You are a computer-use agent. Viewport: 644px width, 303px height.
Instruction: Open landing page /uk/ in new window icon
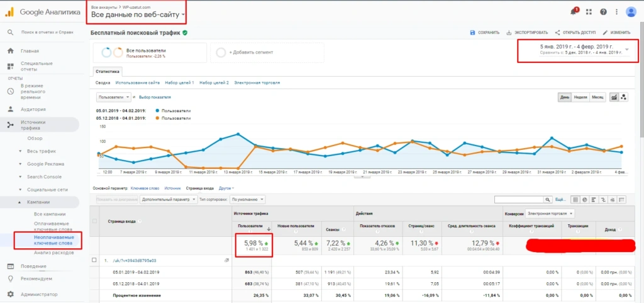pos(226,260)
